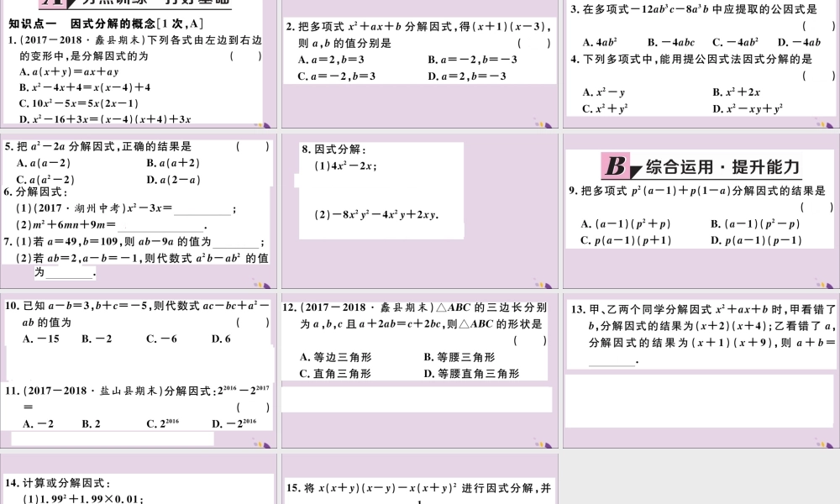The height and width of the screenshot is (504, 840).
Task: Click option B. 等腰三角形 in question 12
Action: pyautogui.click(x=459, y=357)
